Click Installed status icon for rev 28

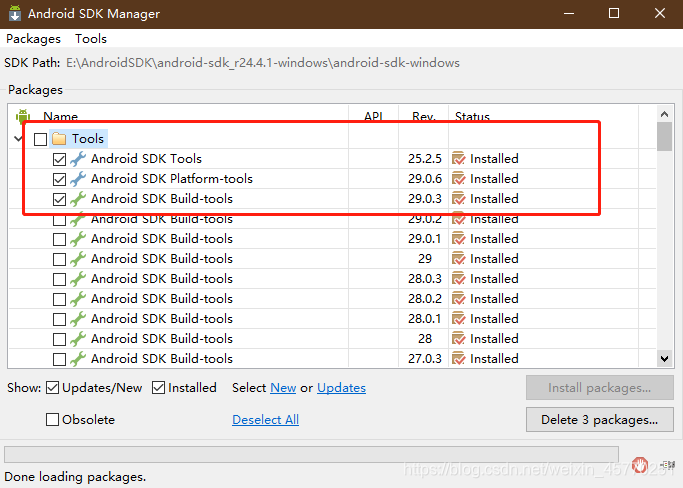click(x=459, y=339)
